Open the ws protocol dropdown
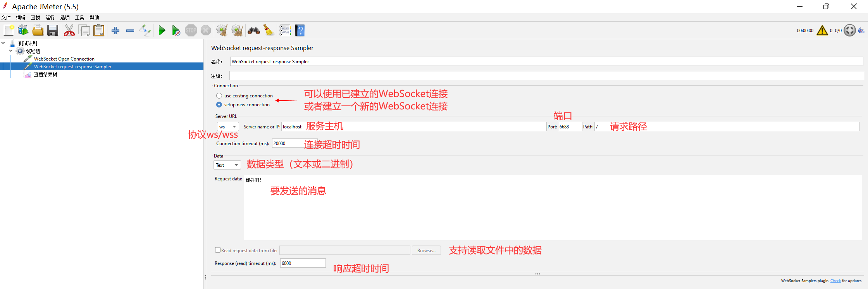The width and height of the screenshot is (868, 289). pyautogui.click(x=228, y=126)
